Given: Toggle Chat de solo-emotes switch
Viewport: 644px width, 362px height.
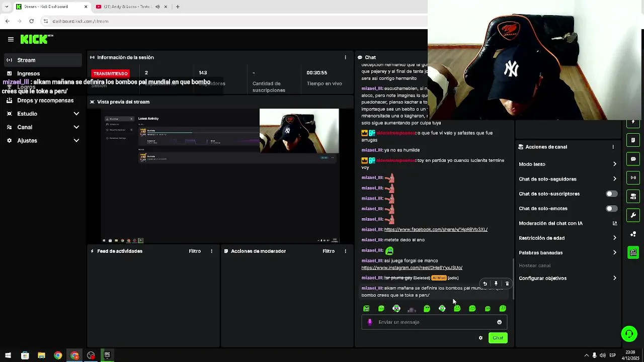Looking at the screenshot, I should [611, 208].
